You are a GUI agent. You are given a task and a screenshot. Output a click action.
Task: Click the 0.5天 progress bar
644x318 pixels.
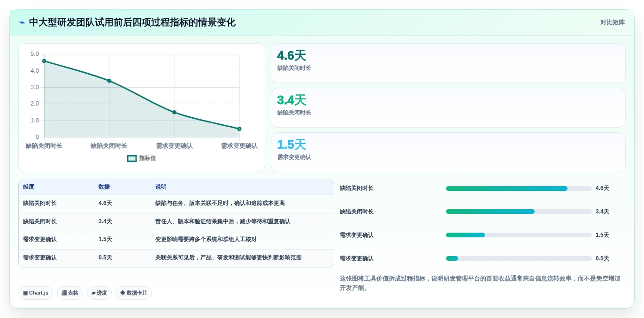[x=519, y=258]
